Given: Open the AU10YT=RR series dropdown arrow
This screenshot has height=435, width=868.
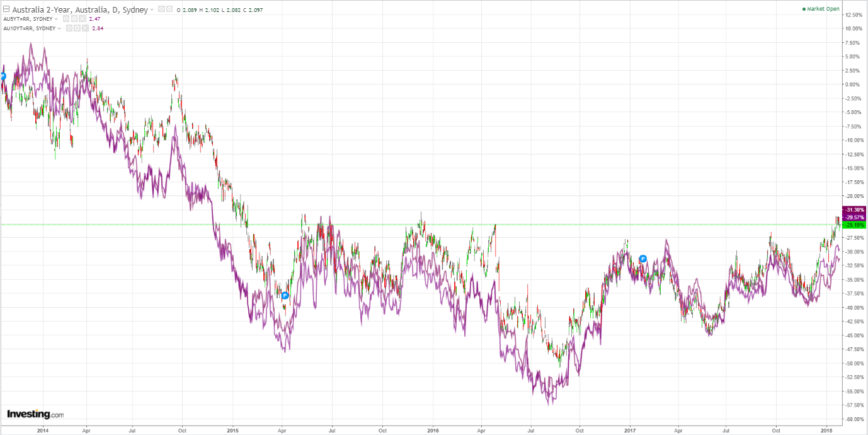Looking at the screenshot, I should click(x=59, y=28).
